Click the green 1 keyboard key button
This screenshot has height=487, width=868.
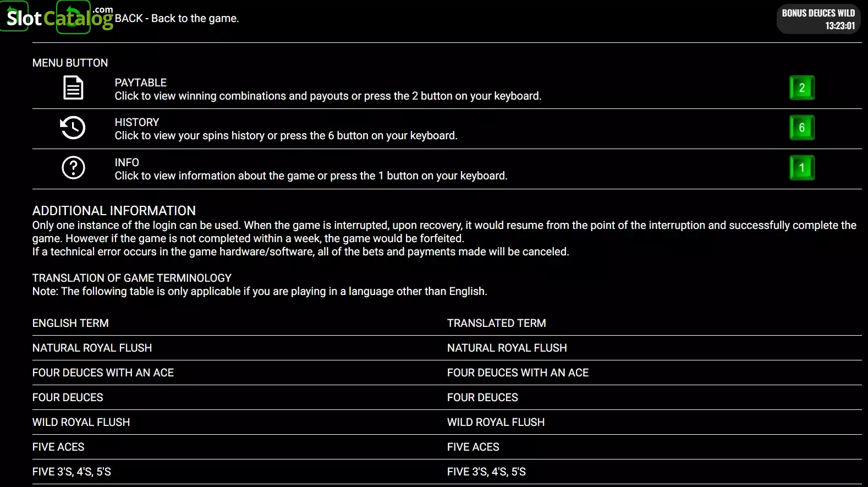click(802, 168)
